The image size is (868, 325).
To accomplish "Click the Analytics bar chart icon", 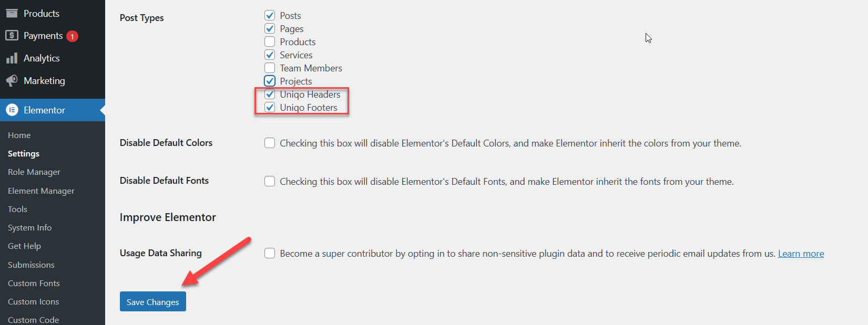I will [x=12, y=58].
